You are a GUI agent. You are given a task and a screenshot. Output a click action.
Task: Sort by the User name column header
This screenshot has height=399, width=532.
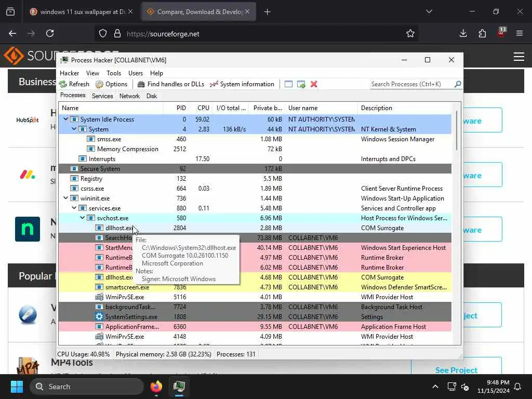coord(321,108)
